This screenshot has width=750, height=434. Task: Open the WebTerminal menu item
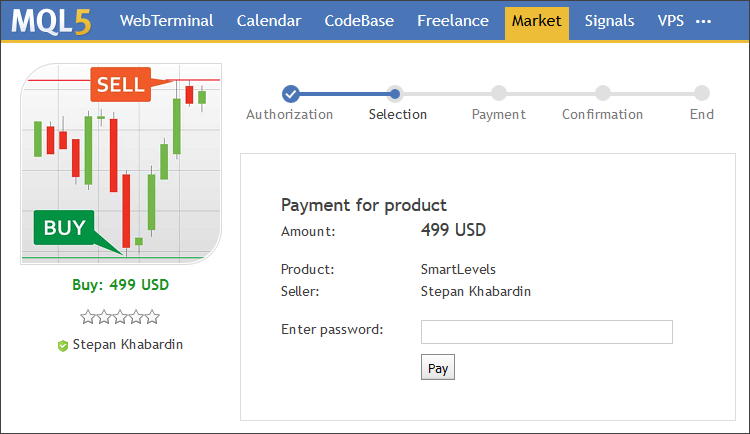point(166,21)
